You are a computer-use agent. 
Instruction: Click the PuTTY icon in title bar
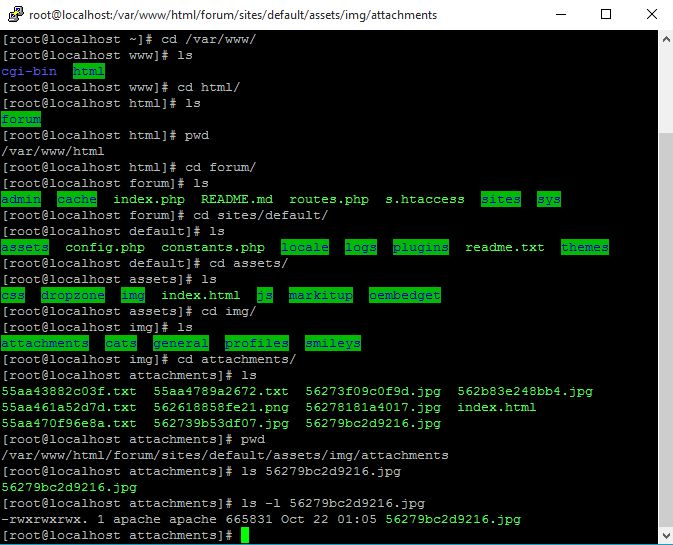[x=16, y=14]
